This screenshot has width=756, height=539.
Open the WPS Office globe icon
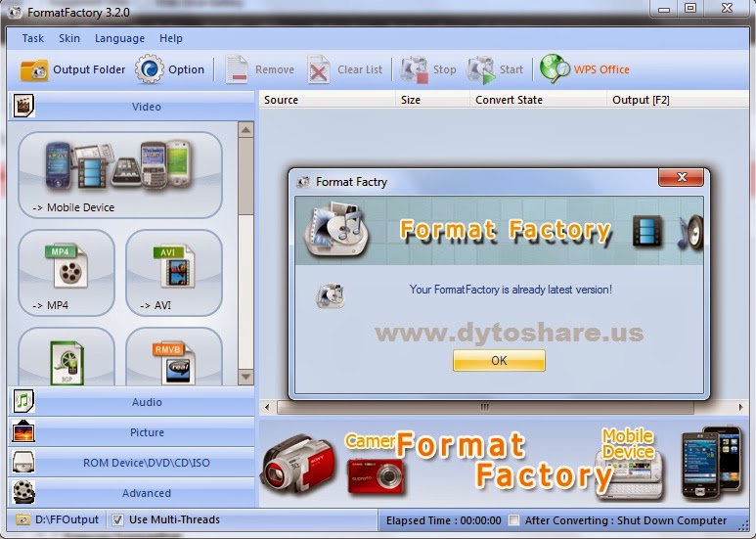tap(555, 68)
